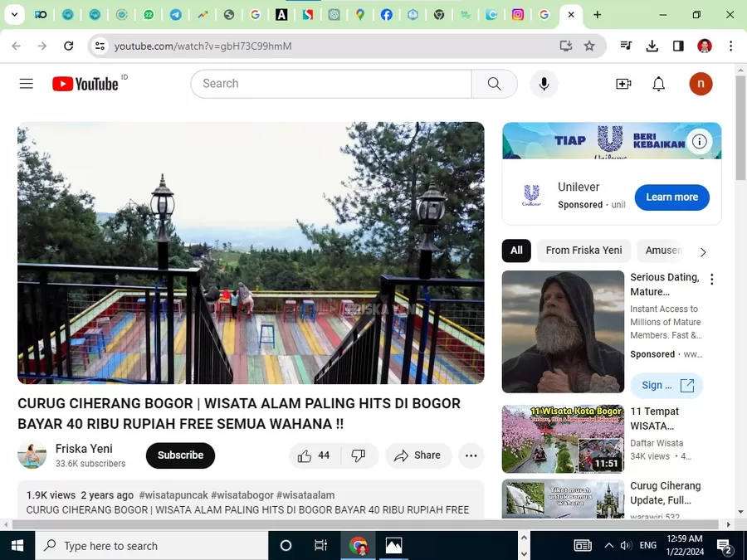Image resolution: width=747 pixels, height=560 pixels.
Task: Open the Create video icon
Action: click(x=623, y=84)
